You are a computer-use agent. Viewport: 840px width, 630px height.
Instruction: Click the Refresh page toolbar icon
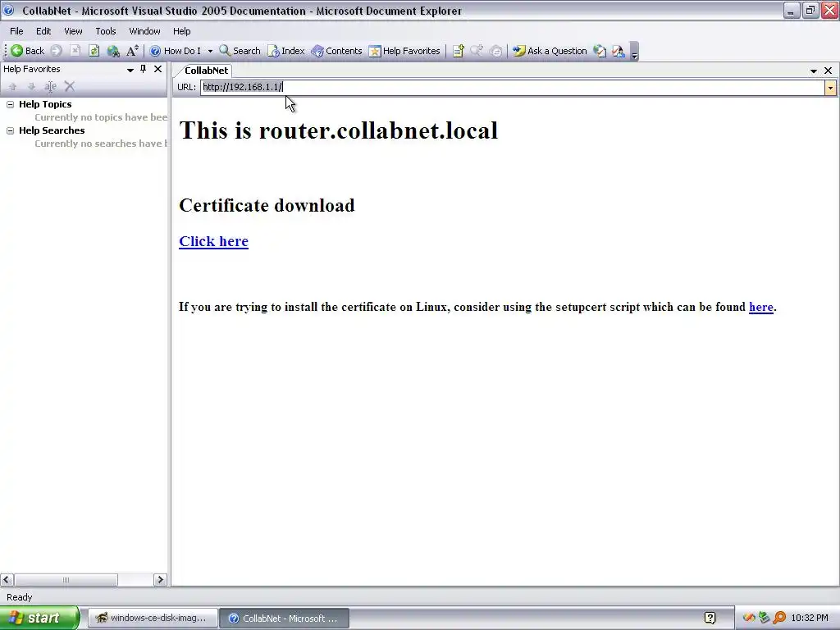[94, 51]
